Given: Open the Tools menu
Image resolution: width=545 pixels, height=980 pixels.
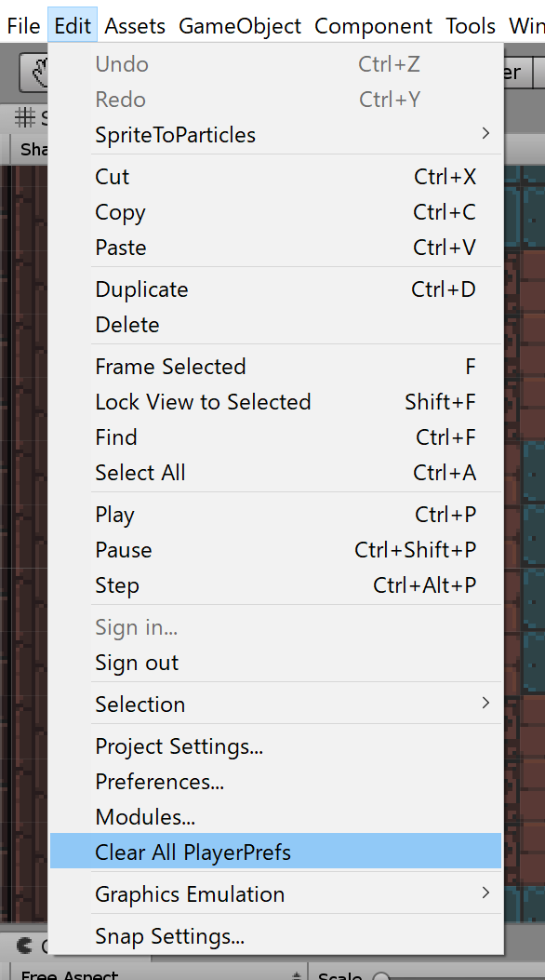Looking at the screenshot, I should pos(471,25).
